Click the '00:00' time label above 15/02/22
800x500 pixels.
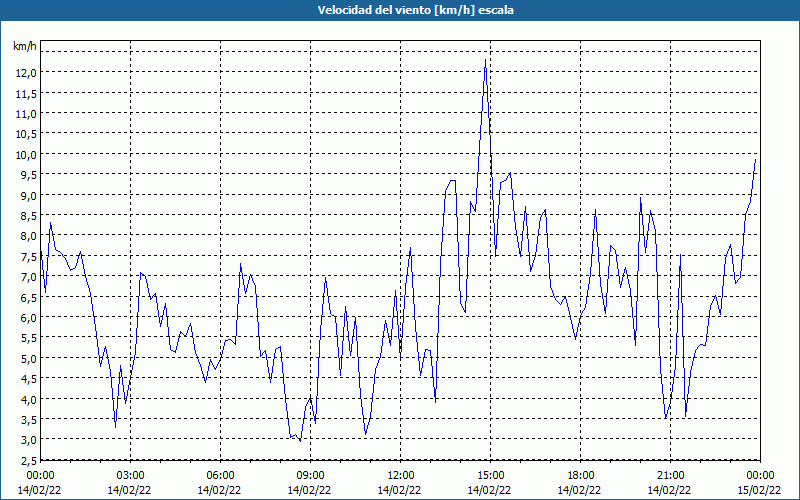760,476
